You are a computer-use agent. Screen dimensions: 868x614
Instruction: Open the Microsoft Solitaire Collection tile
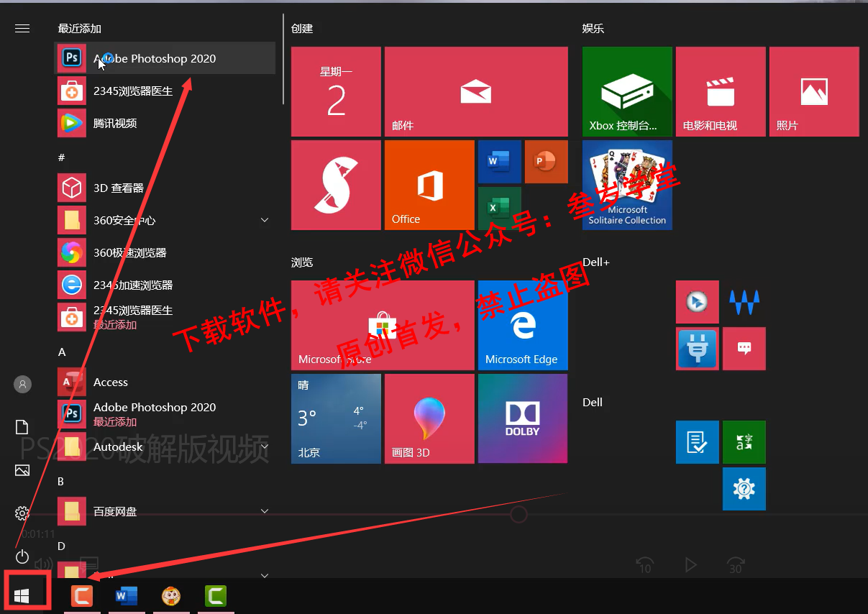(x=627, y=185)
